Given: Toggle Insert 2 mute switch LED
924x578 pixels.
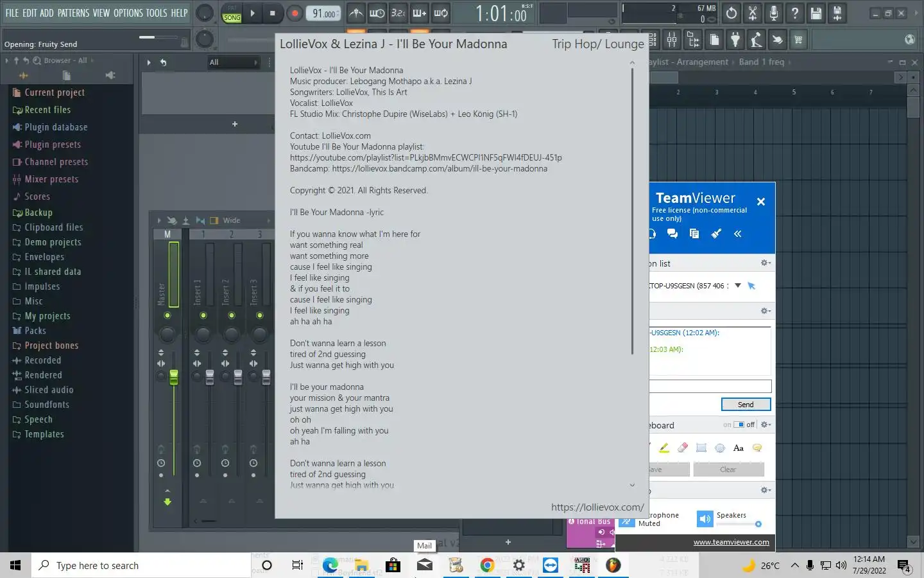Looking at the screenshot, I should point(232,315).
